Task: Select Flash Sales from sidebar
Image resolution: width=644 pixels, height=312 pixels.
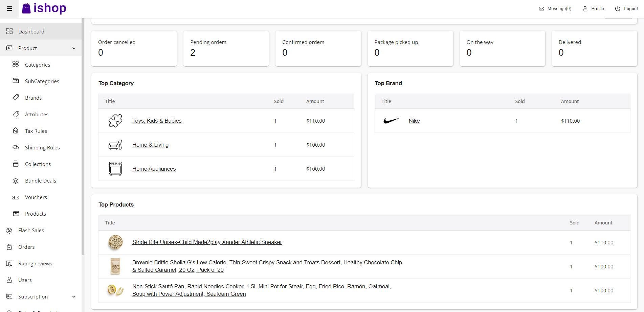Action: pyautogui.click(x=31, y=230)
